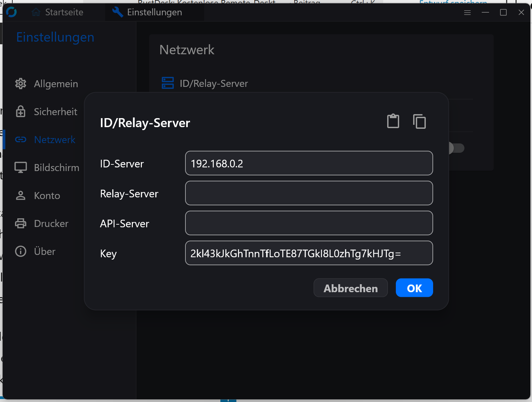Click the Allgemein gear icon
The height and width of the screenshot is (402, 532).
[21, 84]
